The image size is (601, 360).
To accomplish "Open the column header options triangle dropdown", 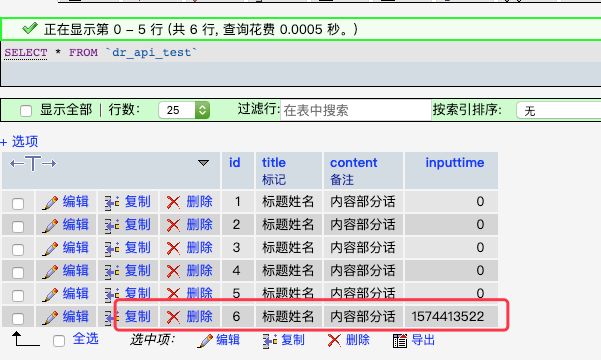I will coord(203,163).
